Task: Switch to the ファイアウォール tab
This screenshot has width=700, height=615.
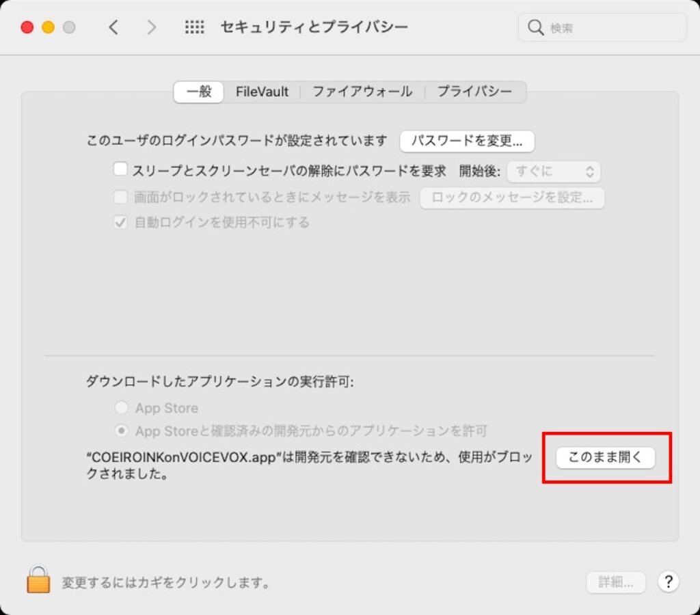Action: (362, 91)
